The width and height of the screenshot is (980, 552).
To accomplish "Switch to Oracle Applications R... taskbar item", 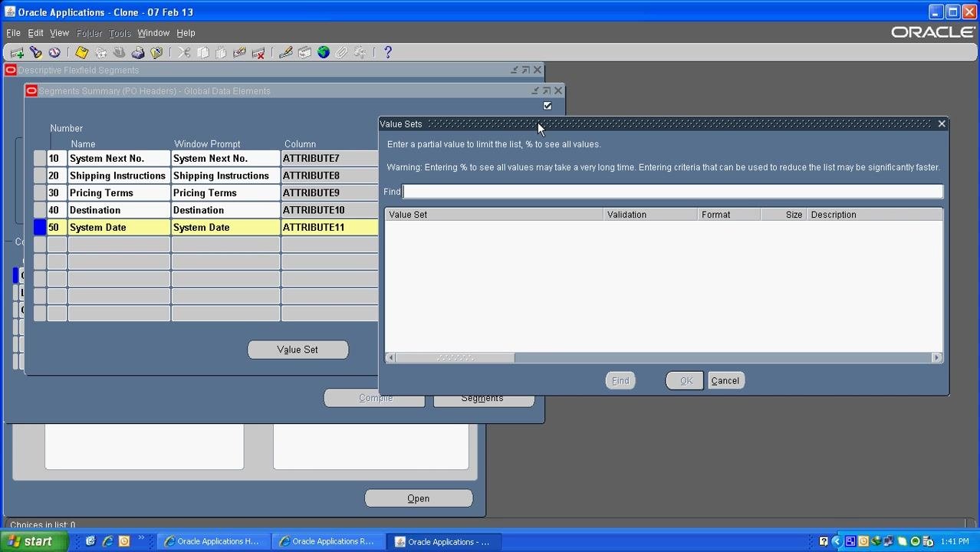I will point(328,541).
